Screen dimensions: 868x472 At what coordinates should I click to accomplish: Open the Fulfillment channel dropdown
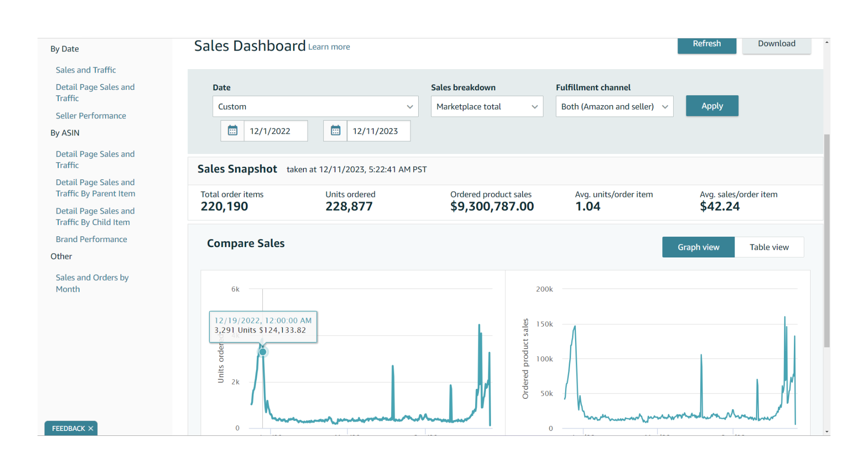coord(614,107)
